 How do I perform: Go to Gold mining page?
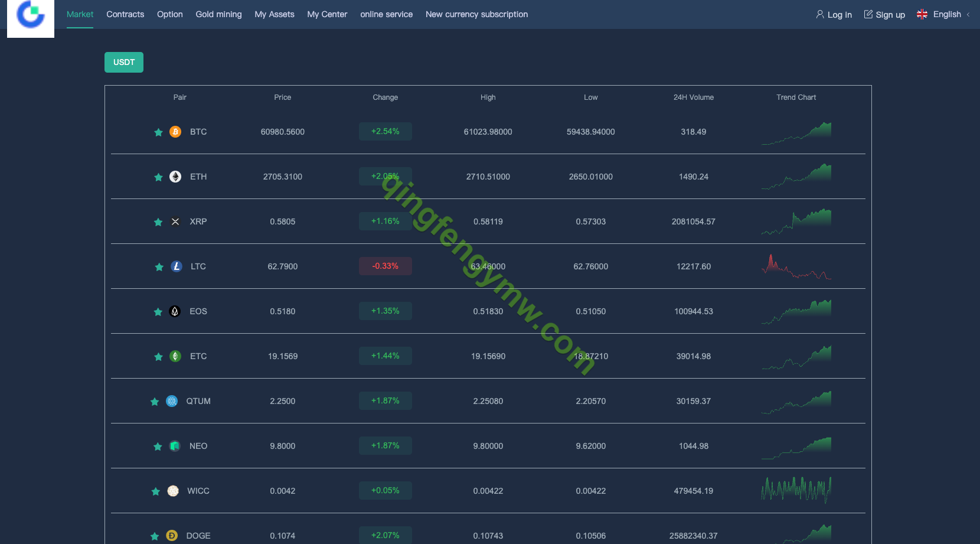[x=219, y=14]
